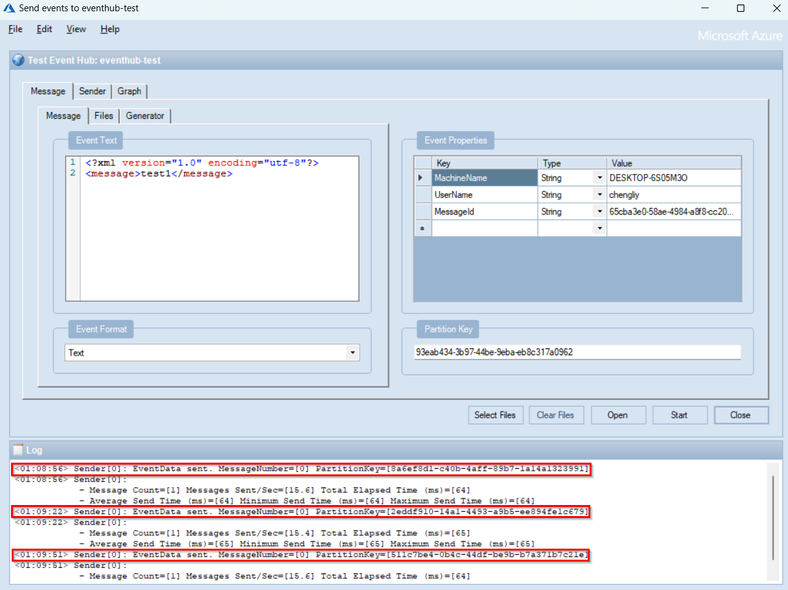Open the View menu
Screen dimensions: 788x590
(76, 29)
